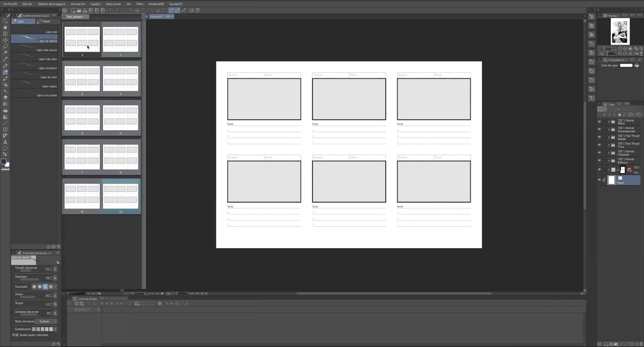Open page 3 thumbnail in page manager
The height and width of the screenshot is (347, 644).
coord(82,79)
